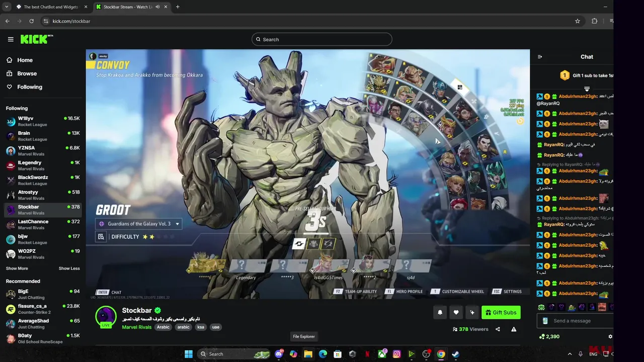
Task: Open YZNSA's Marvel Rivals channel
Action: pos(43,150)
